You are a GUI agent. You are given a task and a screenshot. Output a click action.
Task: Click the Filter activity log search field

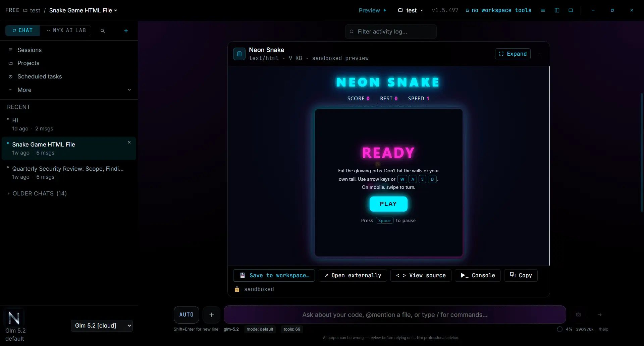coord(391,32)
